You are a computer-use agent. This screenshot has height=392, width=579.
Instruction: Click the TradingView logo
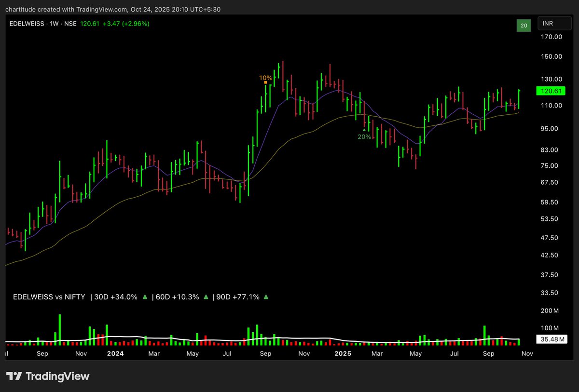[48, 376]
